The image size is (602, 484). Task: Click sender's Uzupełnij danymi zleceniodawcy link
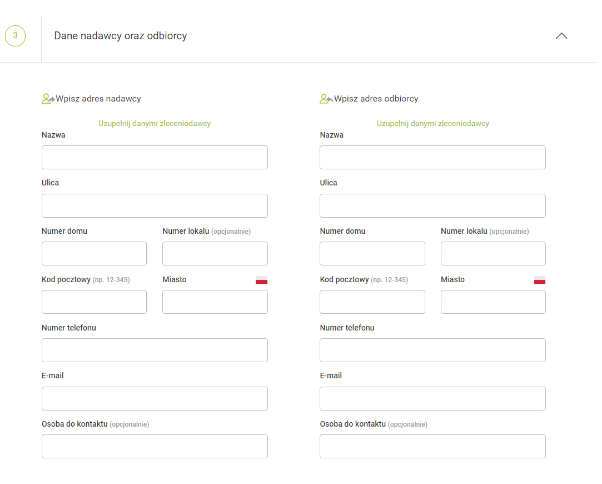pyautogui.click(x=154, y=123)
